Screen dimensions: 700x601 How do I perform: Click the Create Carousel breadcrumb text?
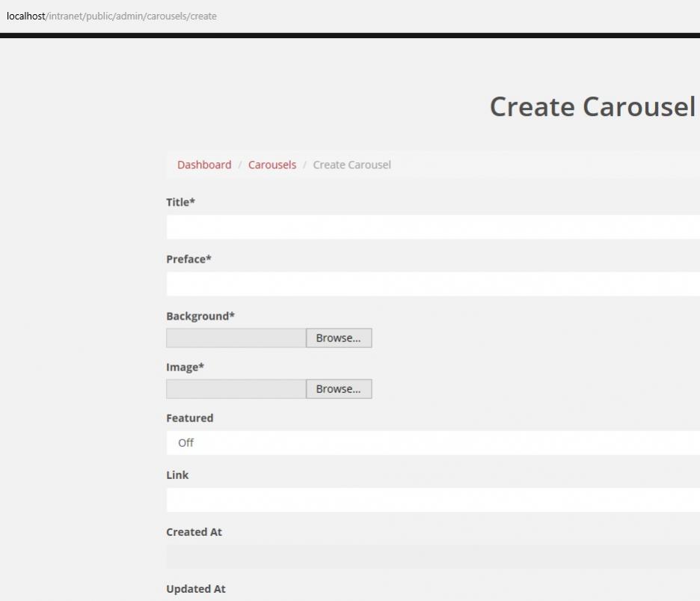351,165
